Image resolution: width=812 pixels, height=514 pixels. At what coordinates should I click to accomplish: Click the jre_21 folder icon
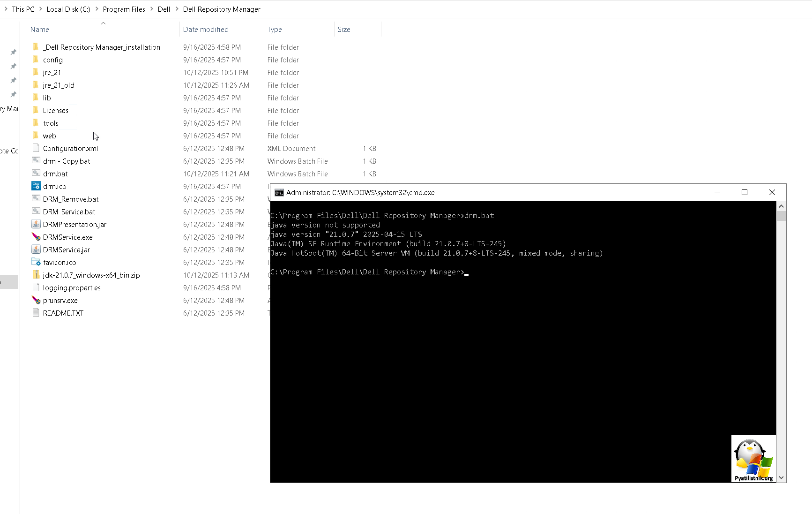(x=36, y=72)
